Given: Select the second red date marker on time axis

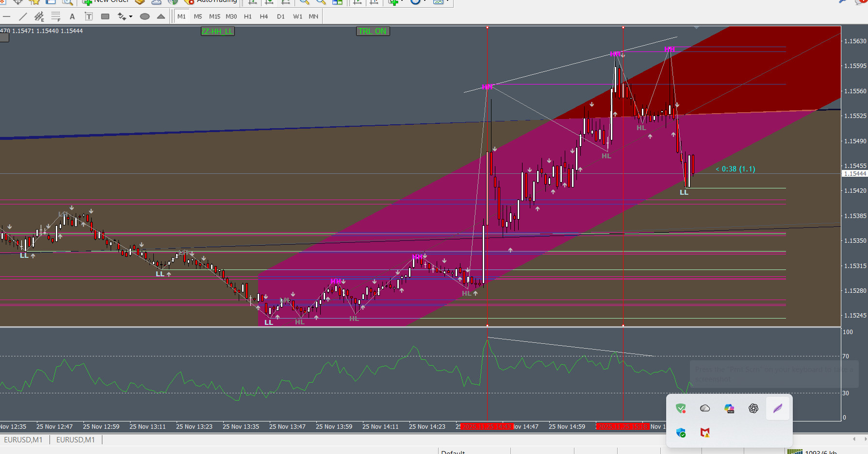Looking at the screenshot, I should [x=622, y=427].
